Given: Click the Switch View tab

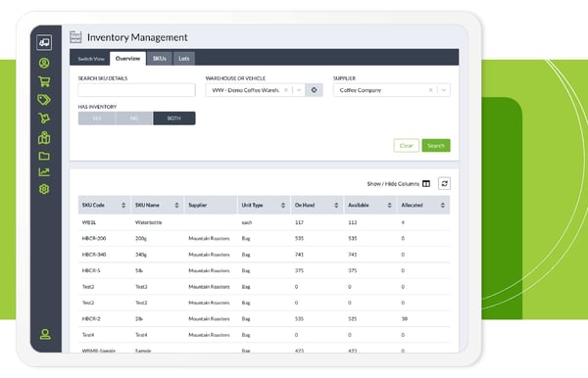Looking at the screenshot, I should tap(91, 59).
